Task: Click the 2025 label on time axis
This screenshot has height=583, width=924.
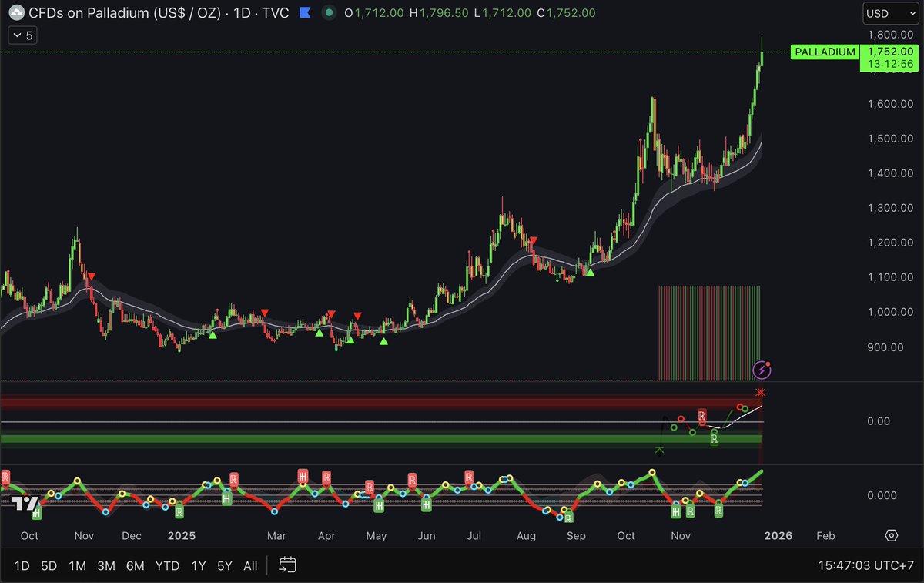Action: 182,535
